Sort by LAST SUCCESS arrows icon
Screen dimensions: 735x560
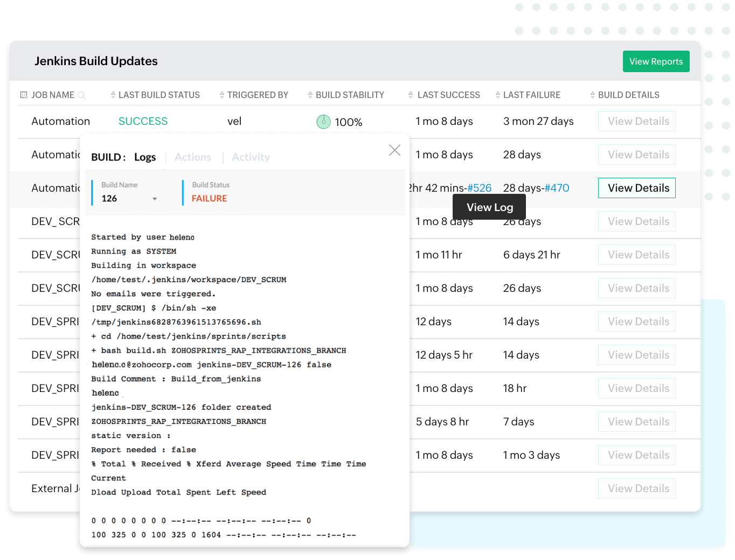click(x=411, y=95)
